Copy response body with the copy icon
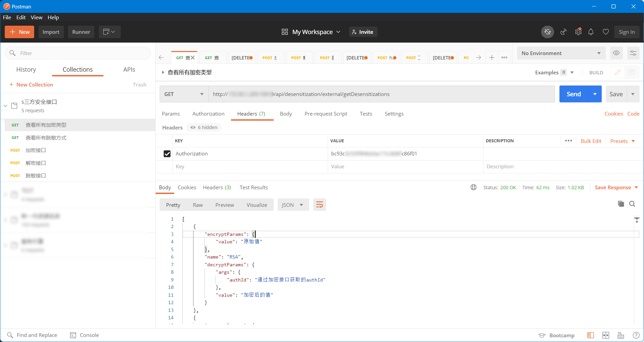644x342 pixels. (x=621, y=204)
